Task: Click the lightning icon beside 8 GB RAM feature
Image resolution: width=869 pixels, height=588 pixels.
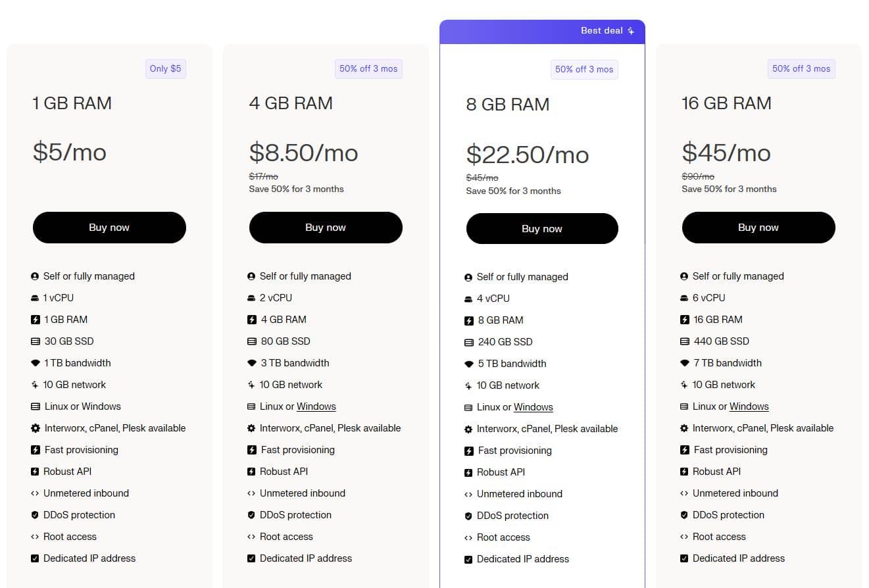Action: (x=468, y=320)
